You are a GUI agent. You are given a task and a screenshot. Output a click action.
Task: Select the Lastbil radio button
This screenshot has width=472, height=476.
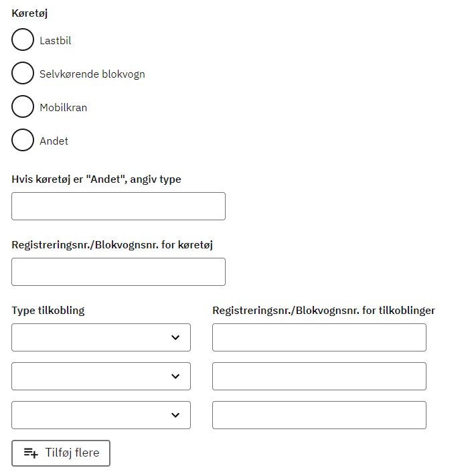point(23,40)
